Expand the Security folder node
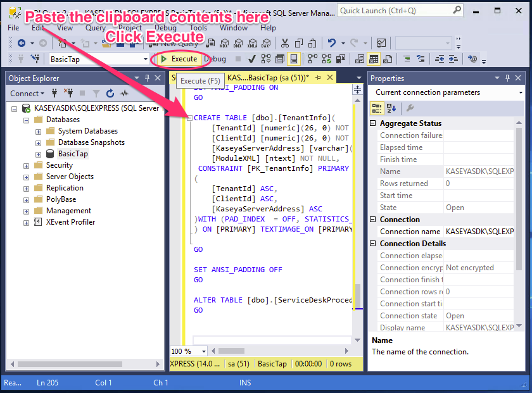The height and width of the screenshot is (393, 532). click(26, 166)
